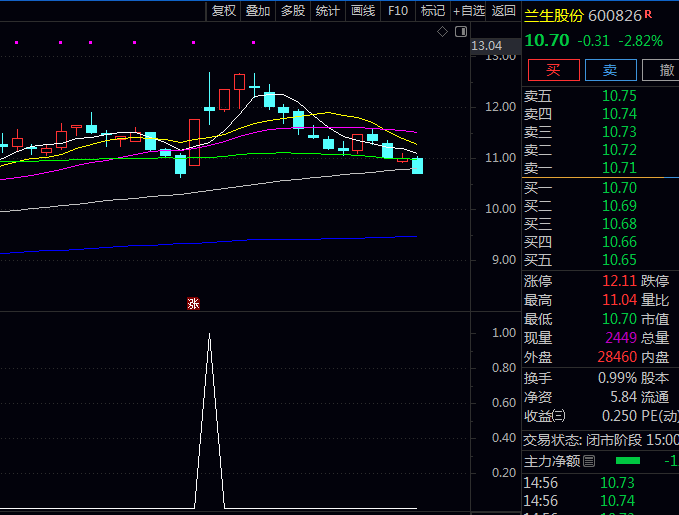Select 买二 price 10.69
Screen dimensions: 679x515
coord(619,206)
